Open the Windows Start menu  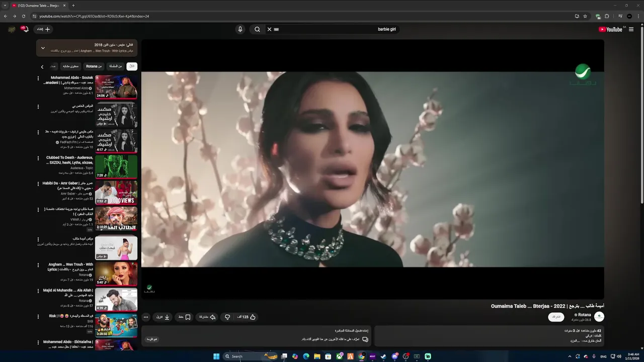coord(216,356)
